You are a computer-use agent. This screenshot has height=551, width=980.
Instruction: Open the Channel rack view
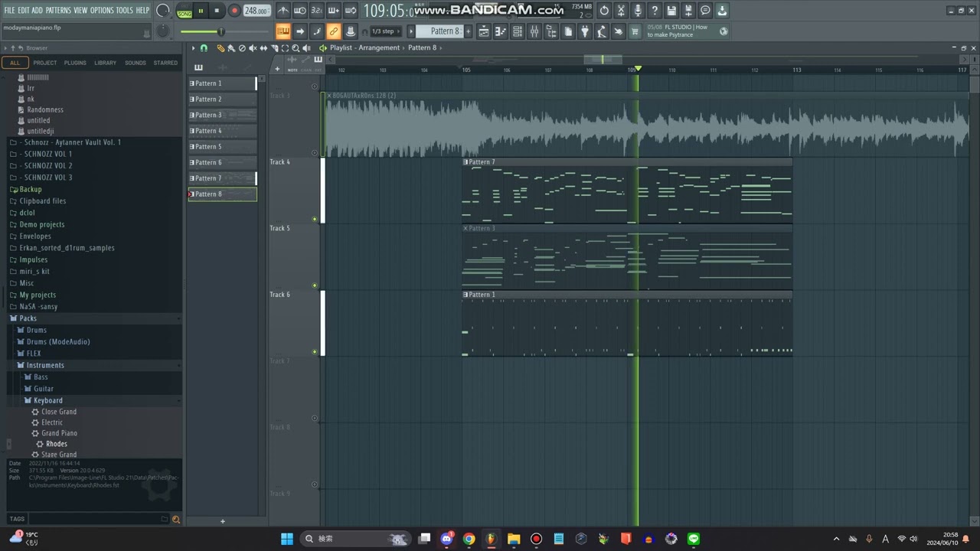(x=518, y=31)
